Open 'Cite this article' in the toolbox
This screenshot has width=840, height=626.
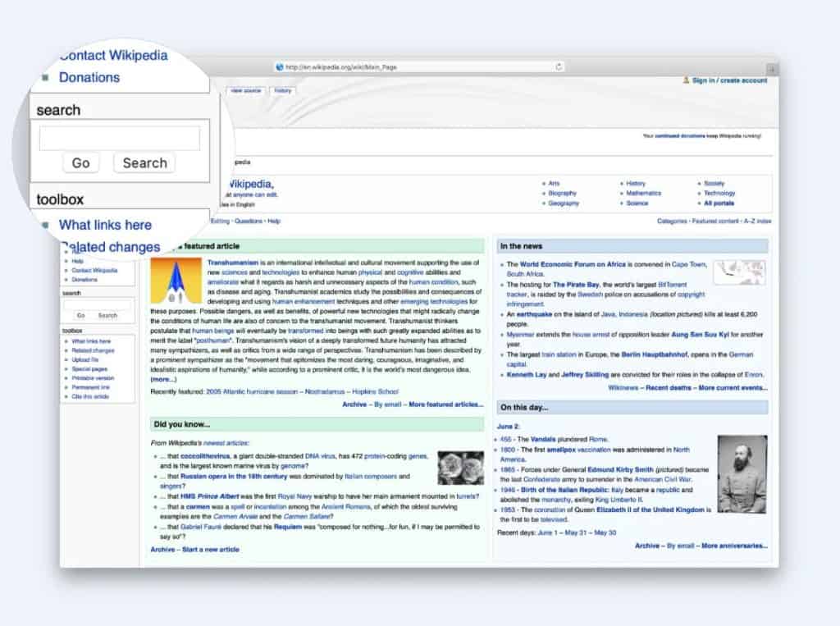click(90, 396)
